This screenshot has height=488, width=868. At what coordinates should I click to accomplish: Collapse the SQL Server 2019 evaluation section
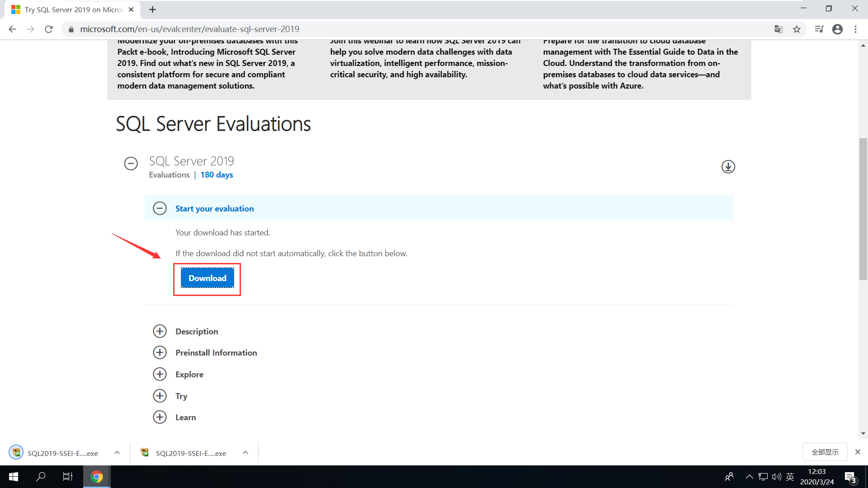pos(131,163)
